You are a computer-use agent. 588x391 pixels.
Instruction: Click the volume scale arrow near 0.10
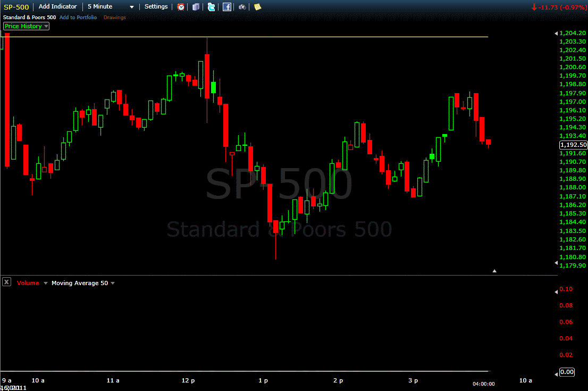[556, 292]
